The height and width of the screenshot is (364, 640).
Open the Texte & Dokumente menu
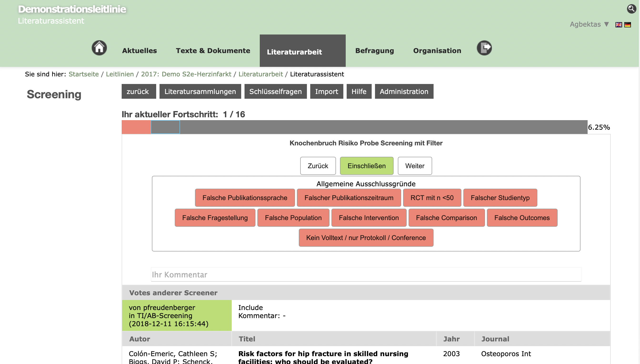pos(213,50)
